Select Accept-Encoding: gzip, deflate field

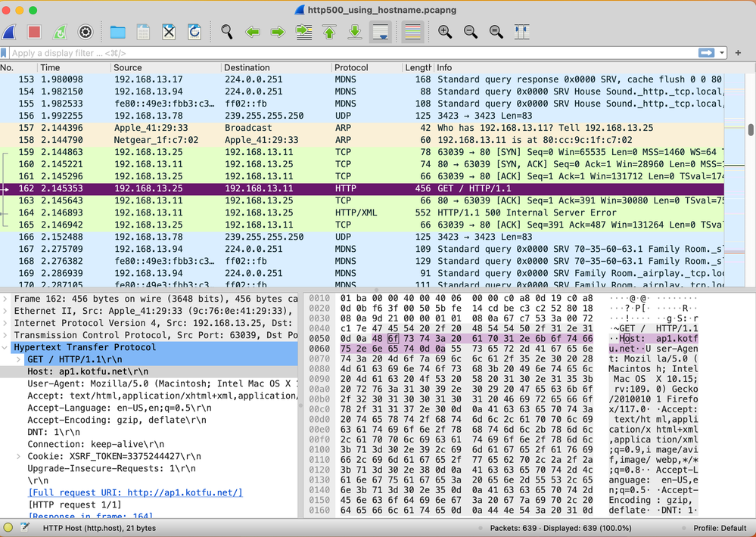click(149, 420)
